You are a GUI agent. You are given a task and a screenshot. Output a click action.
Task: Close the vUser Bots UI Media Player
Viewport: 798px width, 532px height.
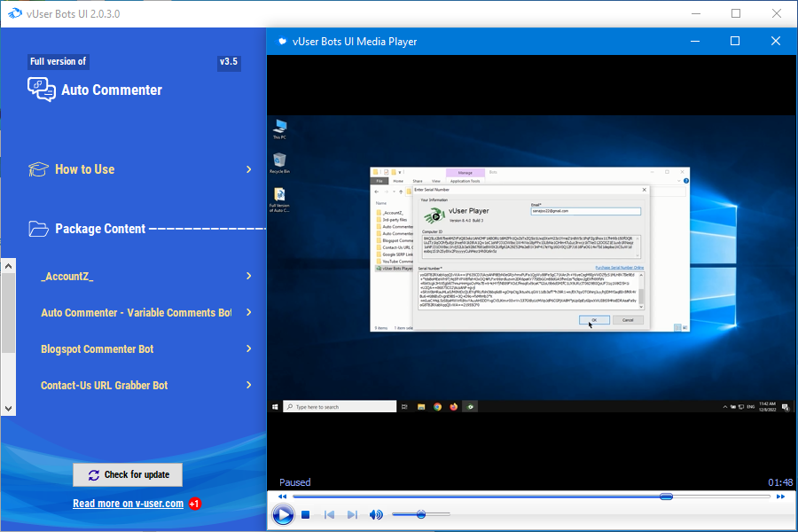[776, 42]
